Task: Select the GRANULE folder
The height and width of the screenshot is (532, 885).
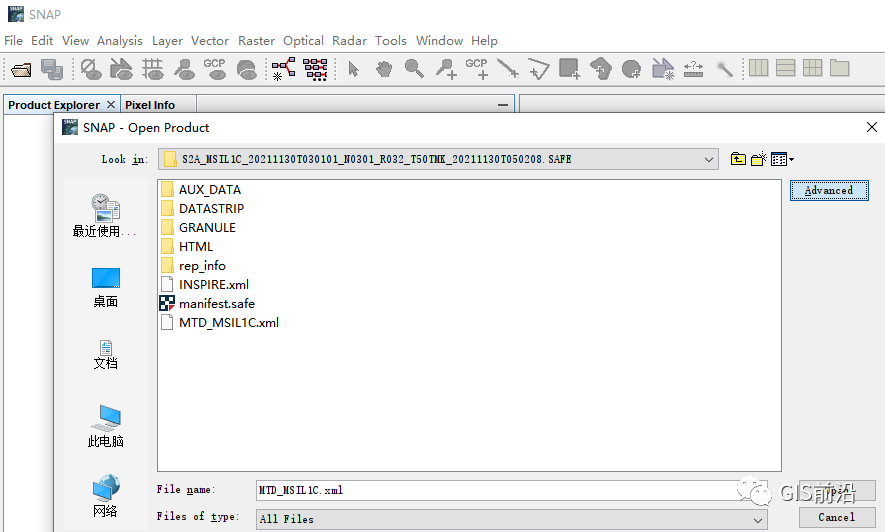Action: (x=207, y=227)
